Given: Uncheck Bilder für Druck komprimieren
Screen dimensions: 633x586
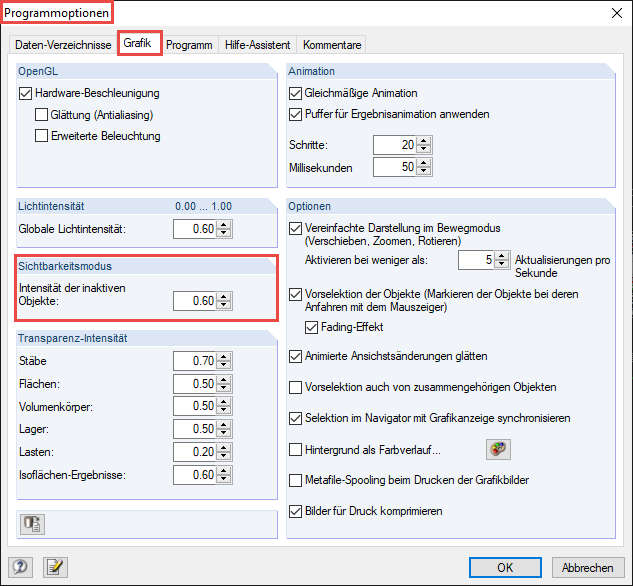Looking at the screenshot, I should [x=295, y=511].
